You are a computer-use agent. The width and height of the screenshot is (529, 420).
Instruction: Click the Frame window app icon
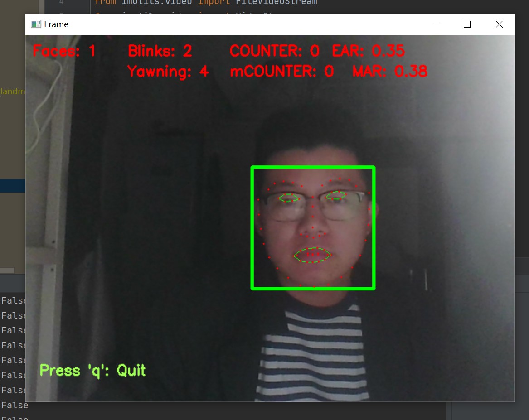(x=35, y=24)
